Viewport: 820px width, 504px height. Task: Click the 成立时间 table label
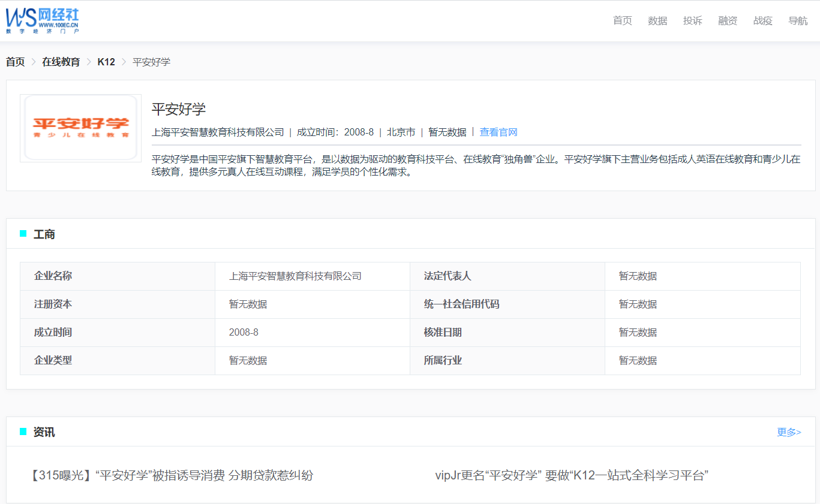53,333
